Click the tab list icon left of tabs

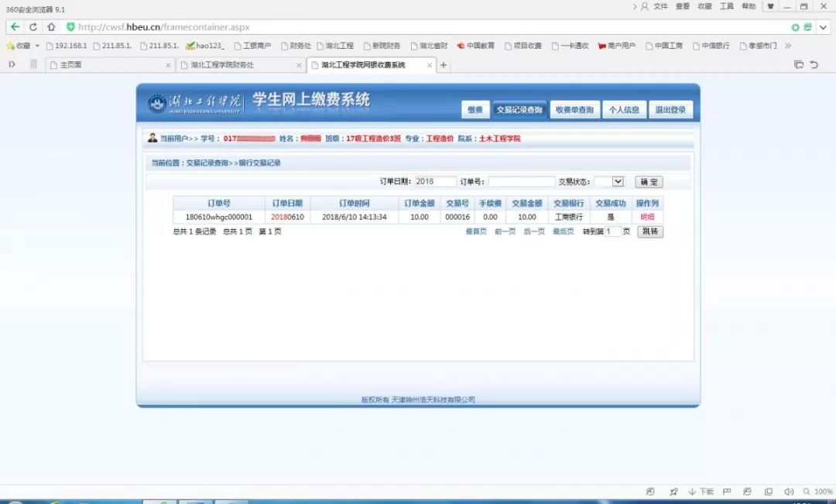pyautogui.click(x=33, y=64)
